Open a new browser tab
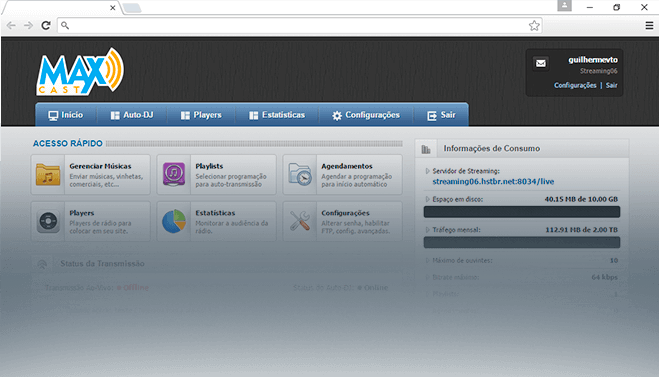Screen dimensions: 659x377 (x=132, y=8)
